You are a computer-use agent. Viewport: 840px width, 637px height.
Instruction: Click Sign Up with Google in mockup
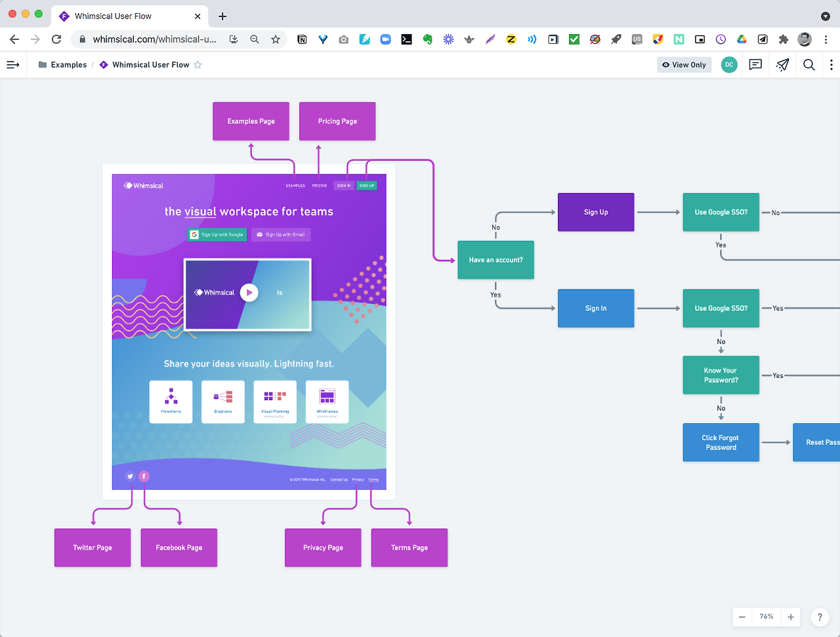pos(217,234)
